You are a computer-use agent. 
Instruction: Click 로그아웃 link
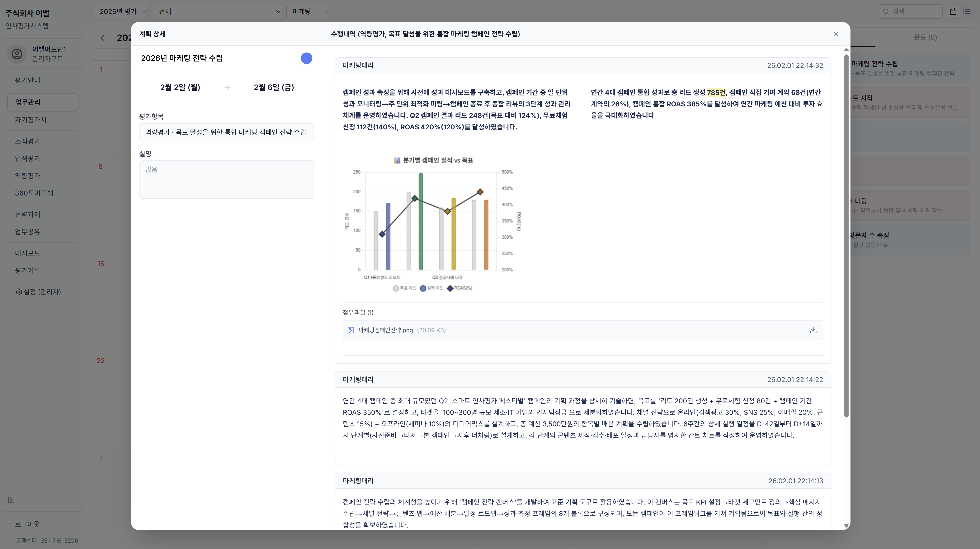click(x=27, y=524)
